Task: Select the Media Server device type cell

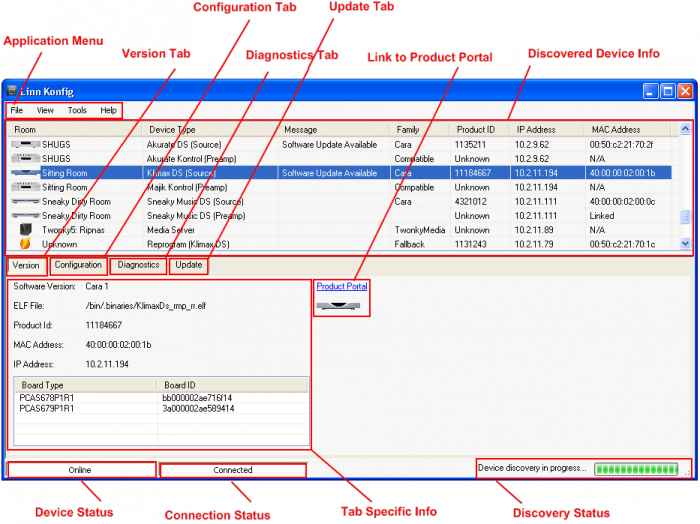Action: point(171,230)
